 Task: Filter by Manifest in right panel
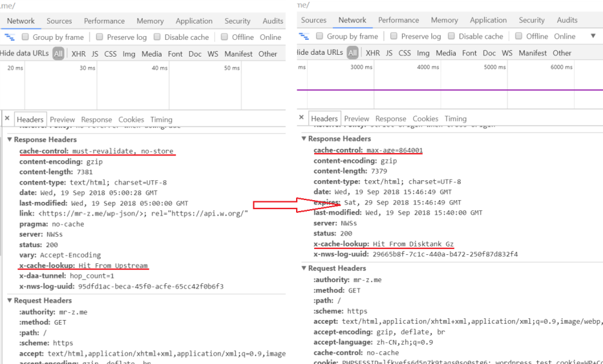coord(532,53)
